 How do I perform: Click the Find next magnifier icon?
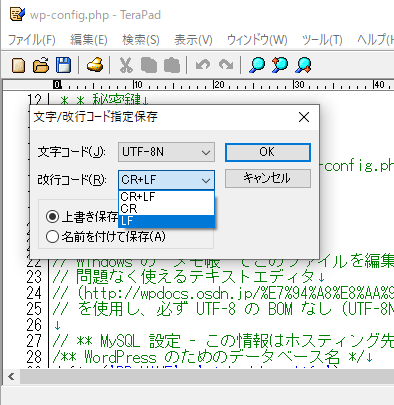[303, 65]
